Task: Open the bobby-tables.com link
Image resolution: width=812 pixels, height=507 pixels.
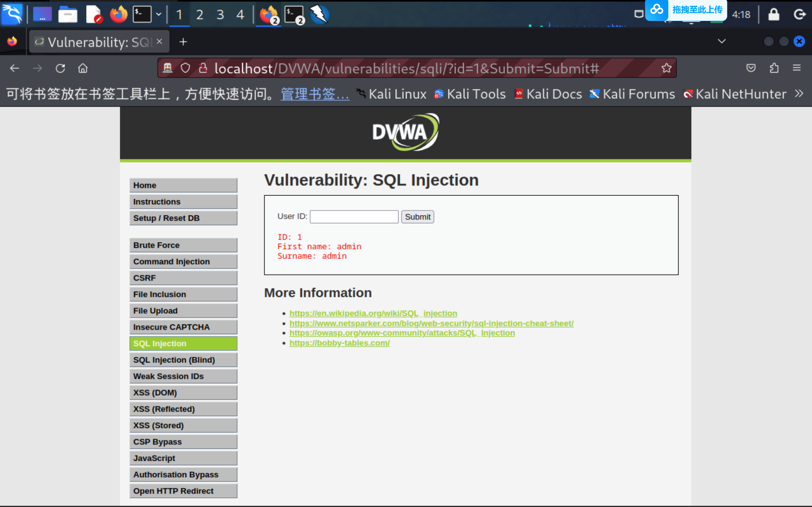Action: 339,343
